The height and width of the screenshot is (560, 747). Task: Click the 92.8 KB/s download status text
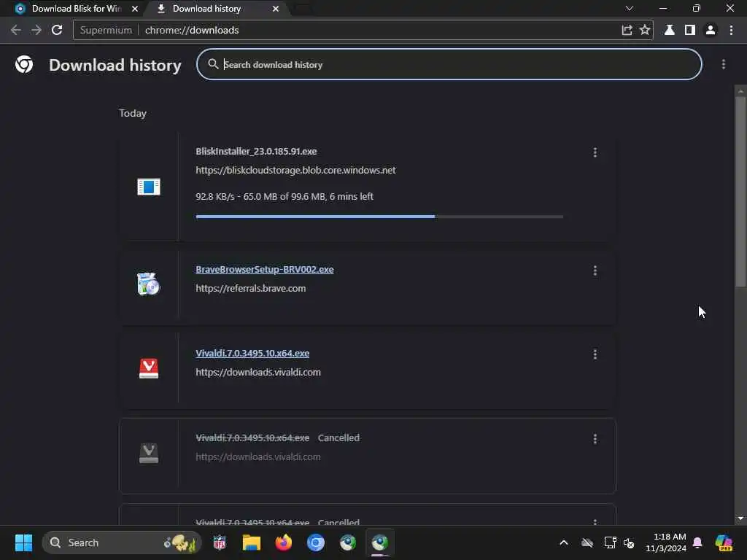tap(285, 197)
